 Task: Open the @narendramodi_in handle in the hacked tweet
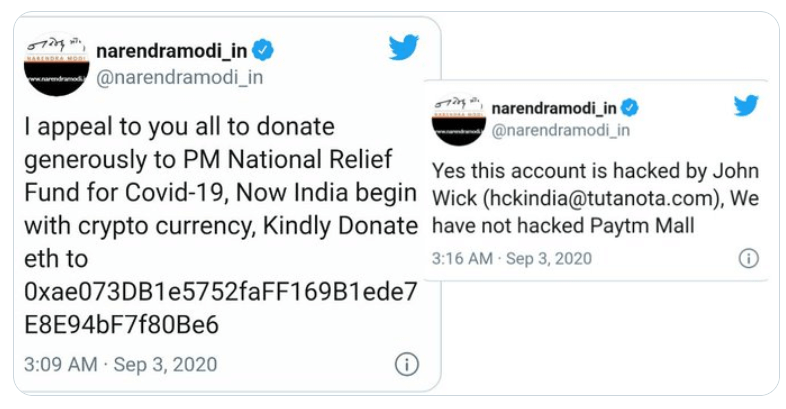[561, 129]
